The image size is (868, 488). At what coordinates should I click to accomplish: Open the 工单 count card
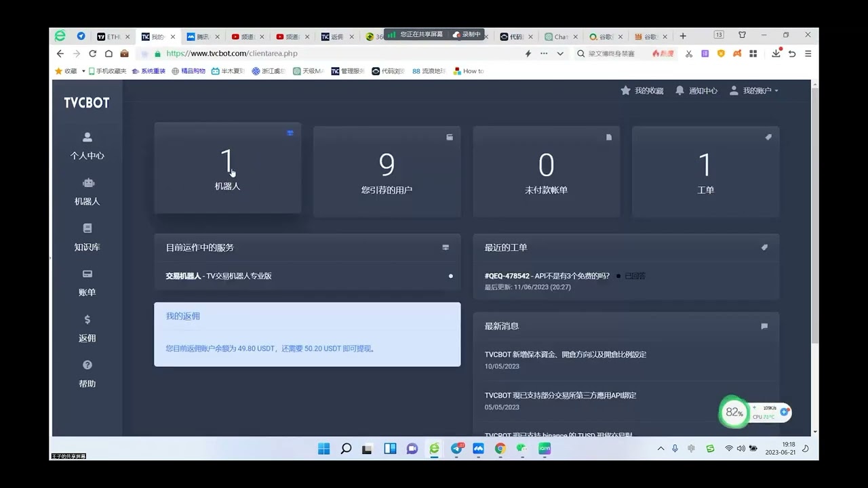click(705, 171)
